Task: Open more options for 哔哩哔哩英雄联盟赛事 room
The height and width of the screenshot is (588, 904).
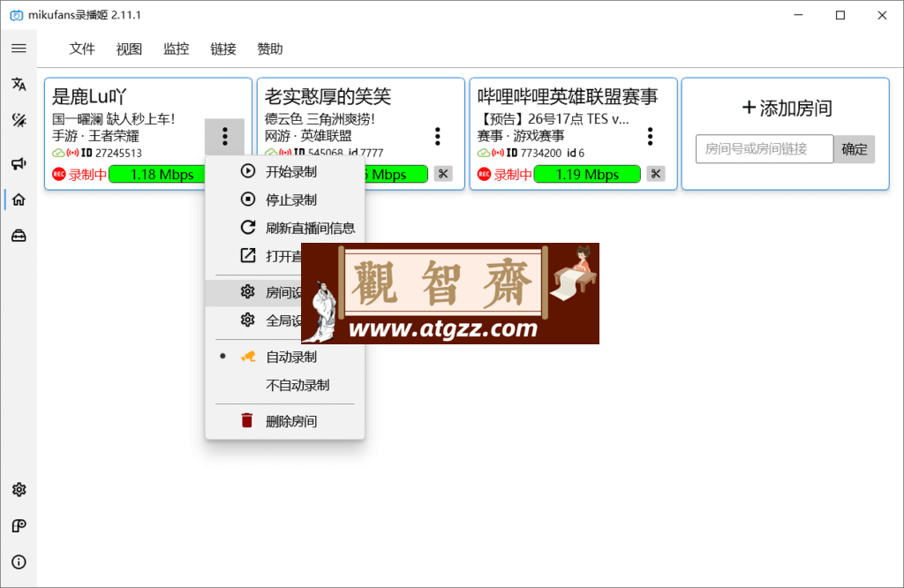Action: coord(651,137)
